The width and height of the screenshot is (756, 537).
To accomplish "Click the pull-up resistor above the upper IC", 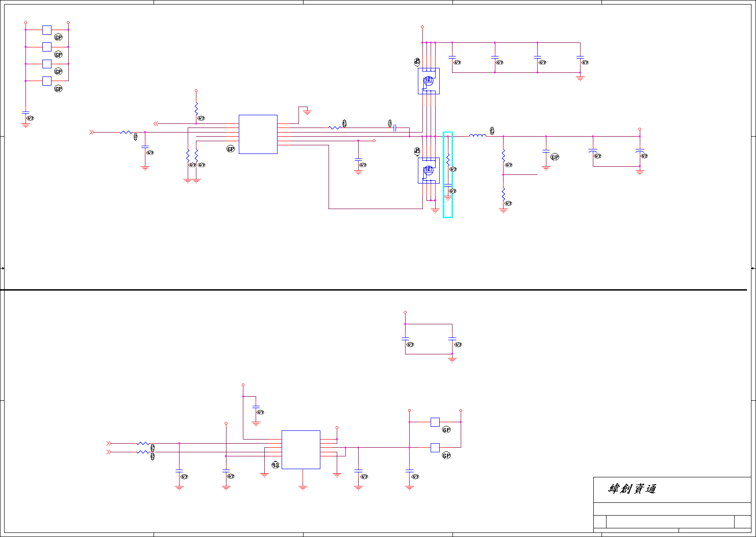I will [x=196, y=109].
